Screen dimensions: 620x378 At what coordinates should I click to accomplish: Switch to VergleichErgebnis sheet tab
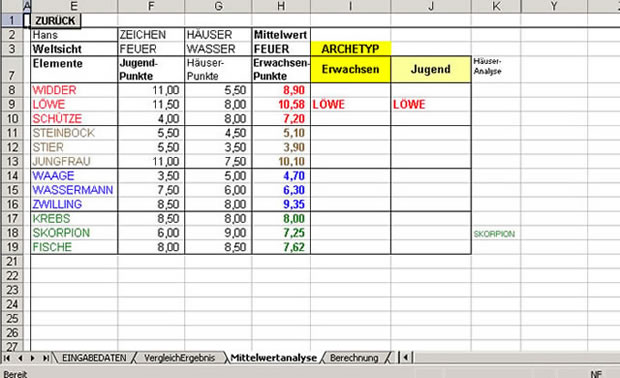point(179,358)
